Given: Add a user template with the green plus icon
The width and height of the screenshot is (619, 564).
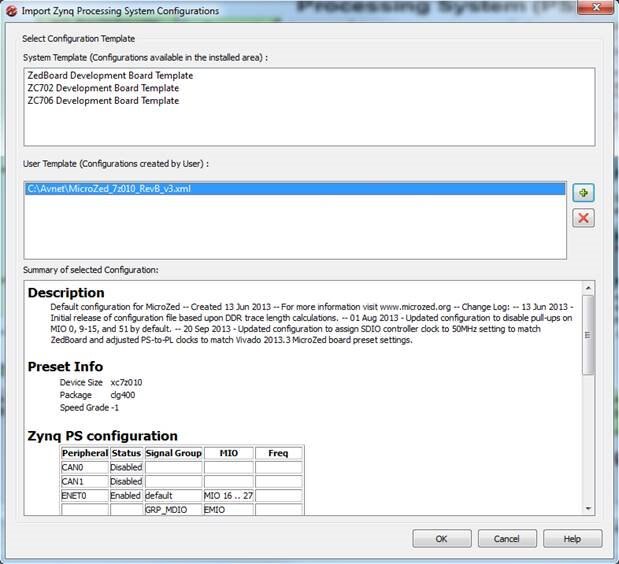Looking at the screenshot, I should [583, 193].
